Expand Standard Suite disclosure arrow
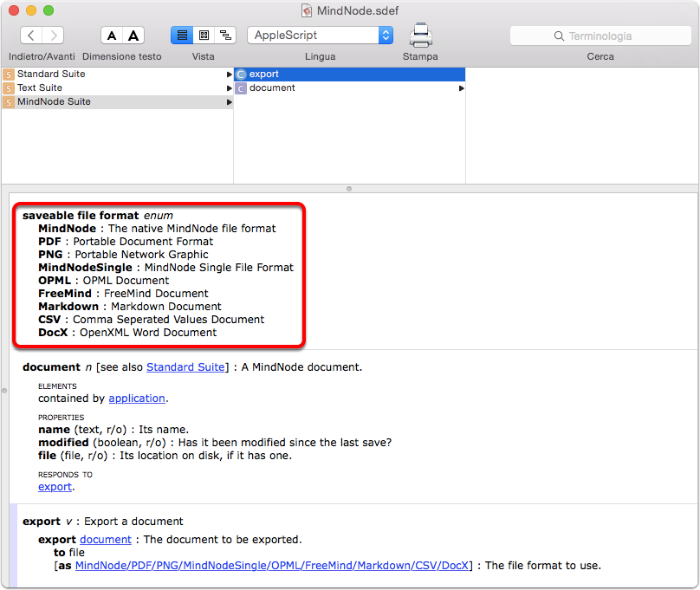 [229, 75]
